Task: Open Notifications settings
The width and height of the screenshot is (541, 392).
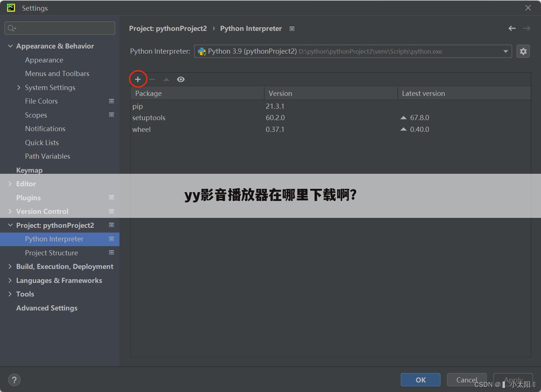Action: (x=45, y=129)
